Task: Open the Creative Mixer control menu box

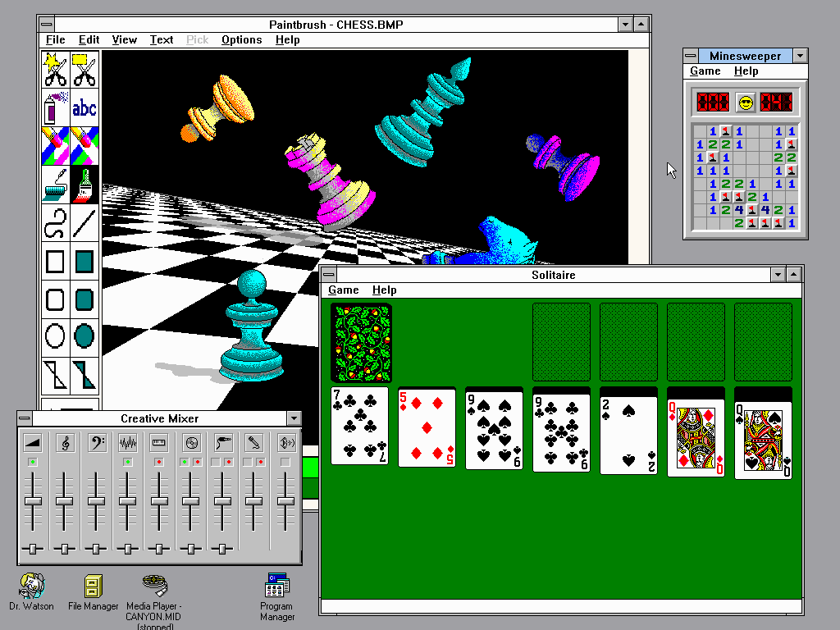Action: point(25,418)
